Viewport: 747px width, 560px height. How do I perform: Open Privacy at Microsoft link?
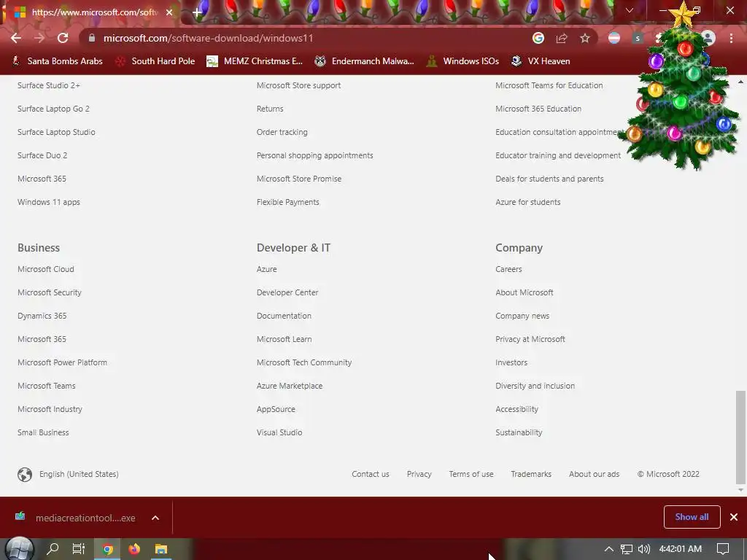530,340
